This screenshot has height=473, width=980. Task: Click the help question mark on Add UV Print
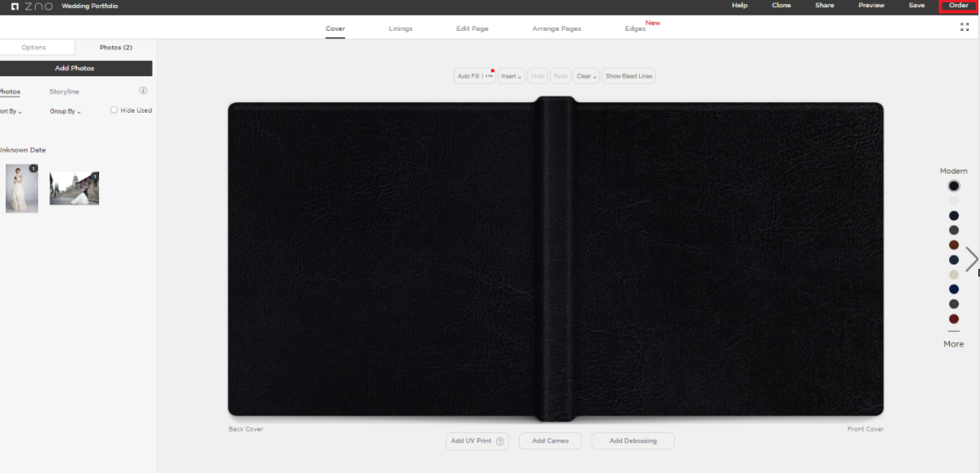[x=500, y=441]
